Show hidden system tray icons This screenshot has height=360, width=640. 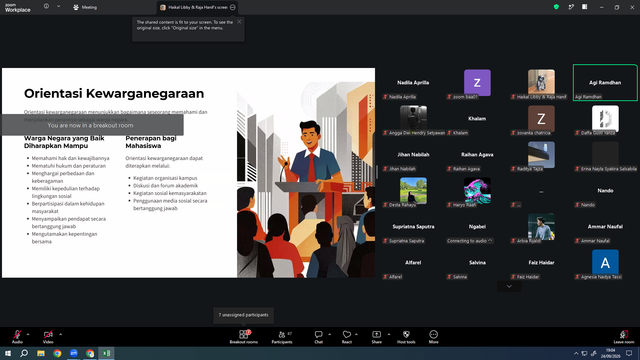click(576, 353)
